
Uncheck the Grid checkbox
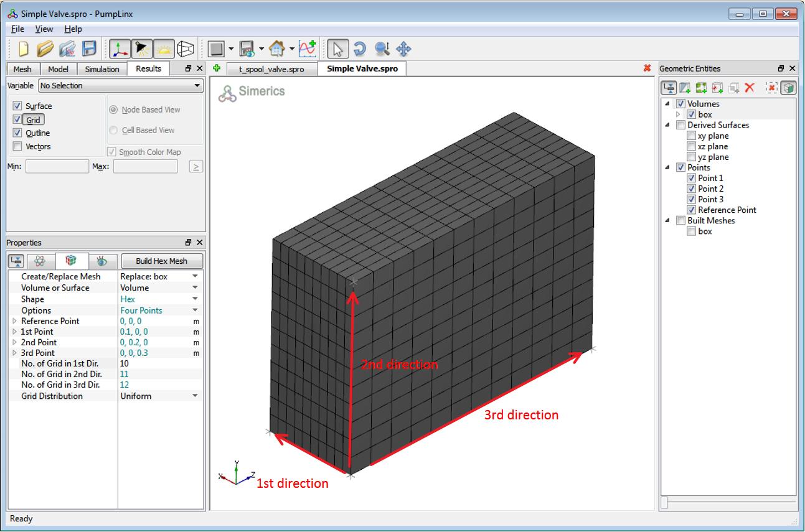[x=17, y=119]
